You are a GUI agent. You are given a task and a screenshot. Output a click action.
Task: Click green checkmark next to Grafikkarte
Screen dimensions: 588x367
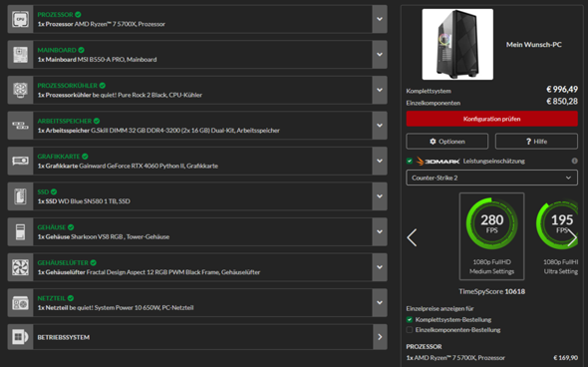click(85, 157)
